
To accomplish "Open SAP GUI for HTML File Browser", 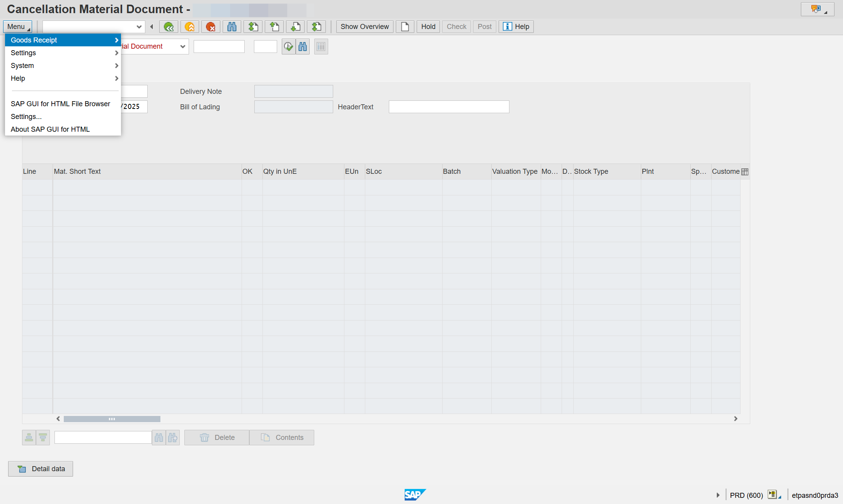I will (x=63, y=104).
